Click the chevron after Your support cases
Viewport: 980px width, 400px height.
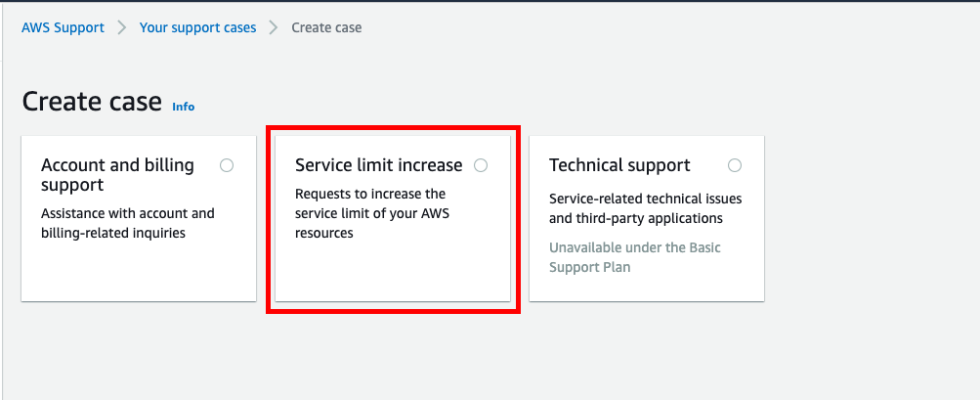(274, 27)
